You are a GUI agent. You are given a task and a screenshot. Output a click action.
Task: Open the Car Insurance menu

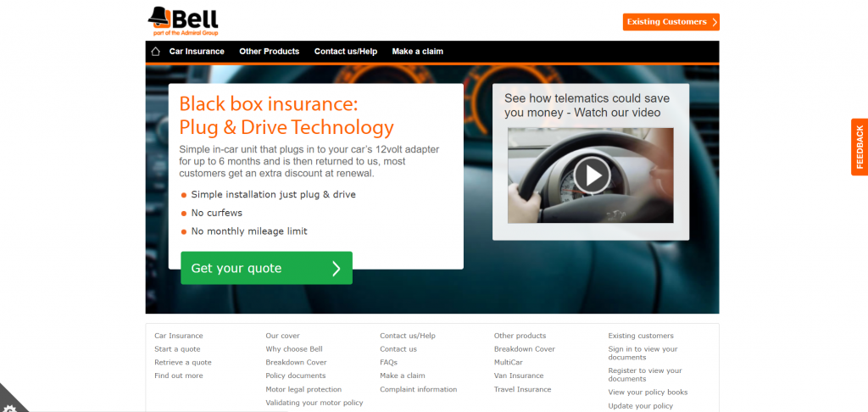point(197,52)
